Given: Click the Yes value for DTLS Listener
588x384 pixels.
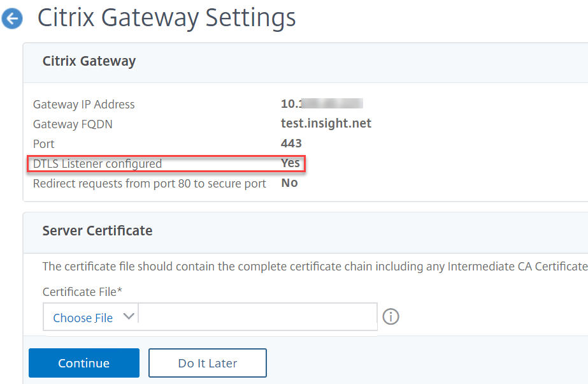Looking at the screenshot, I should (290, 163).
